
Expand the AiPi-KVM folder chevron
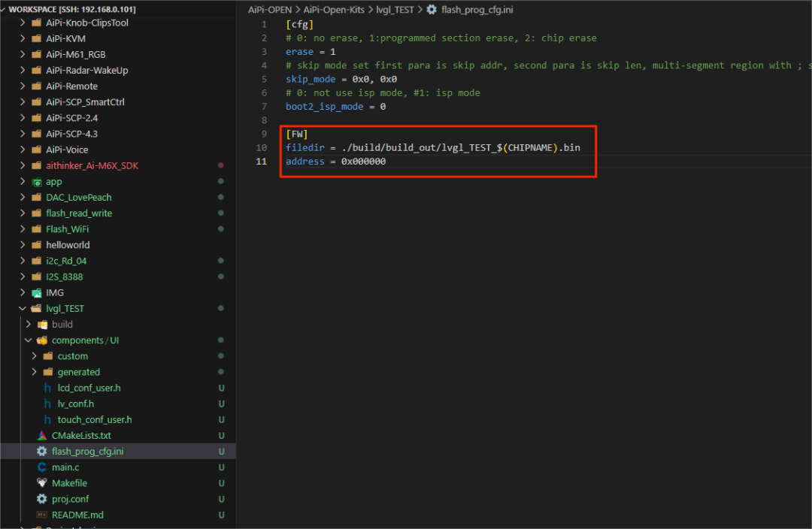pyautogui.click(x=23, y=38)
